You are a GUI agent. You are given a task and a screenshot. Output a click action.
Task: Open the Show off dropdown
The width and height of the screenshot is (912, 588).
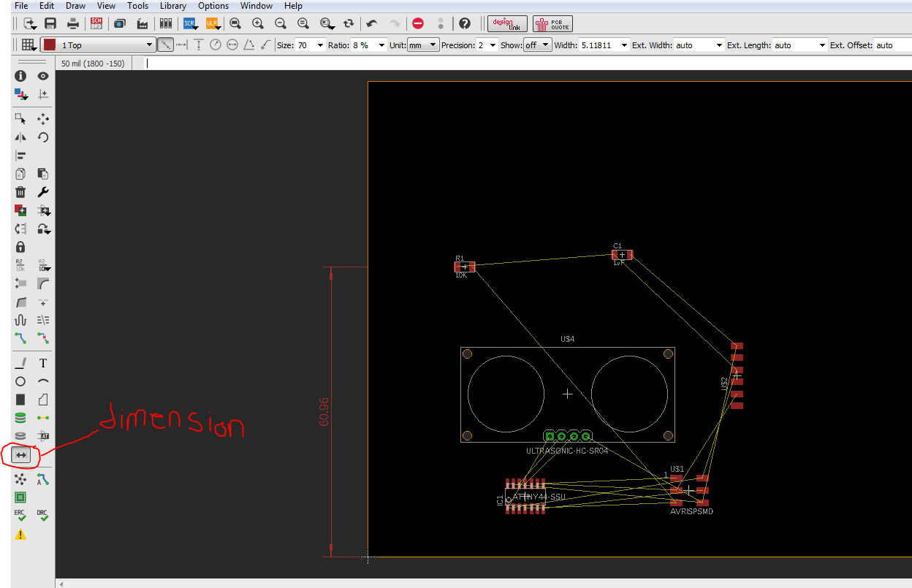point(537,45)
